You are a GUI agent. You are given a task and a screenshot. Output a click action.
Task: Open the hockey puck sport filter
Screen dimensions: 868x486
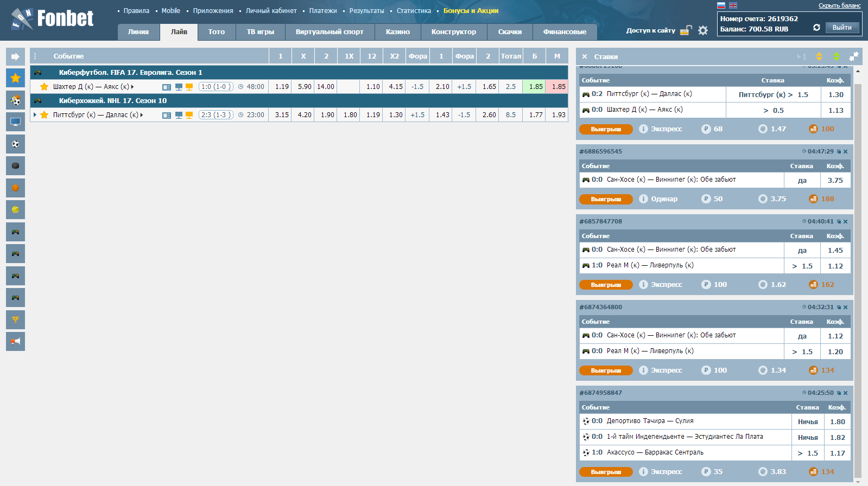(15, 166)
